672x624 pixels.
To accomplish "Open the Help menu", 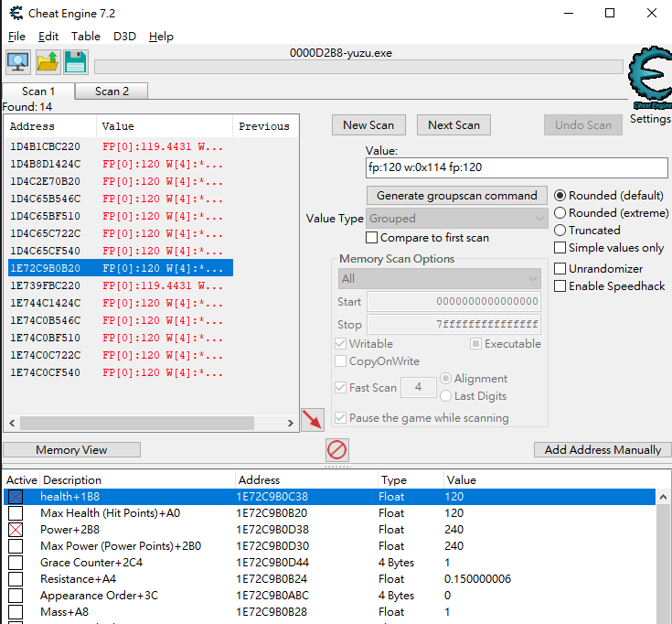I will (x=161, y=37).
